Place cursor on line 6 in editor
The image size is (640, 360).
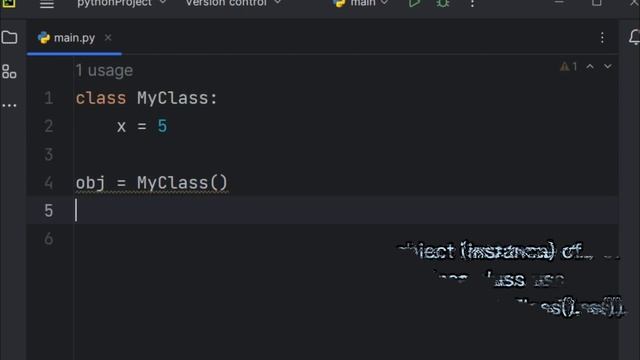(x=345, y=239)
